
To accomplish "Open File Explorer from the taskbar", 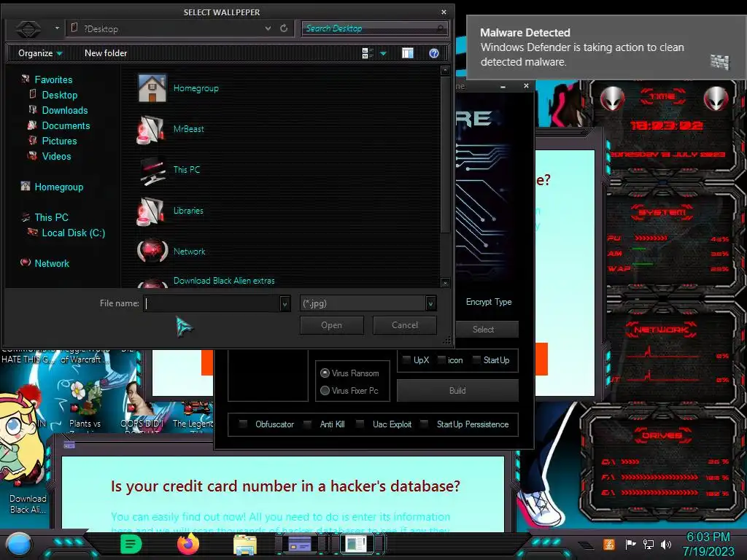I will point(245,545).
